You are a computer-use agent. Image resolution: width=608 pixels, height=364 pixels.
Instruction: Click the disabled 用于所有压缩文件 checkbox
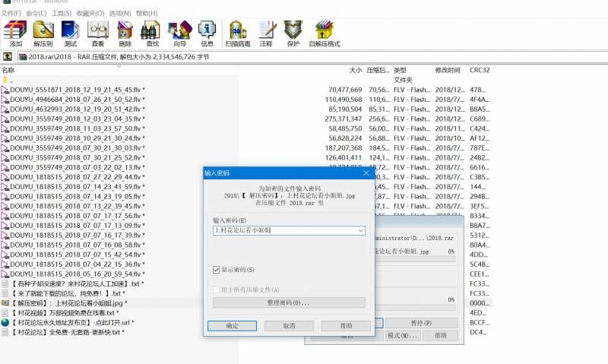pos(217,290)
